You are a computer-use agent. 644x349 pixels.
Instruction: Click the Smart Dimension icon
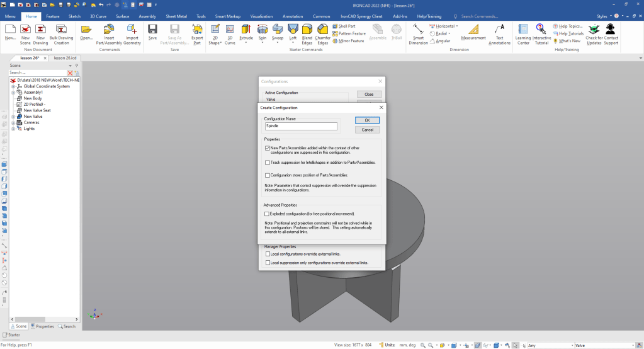click(x=418, y=30)
